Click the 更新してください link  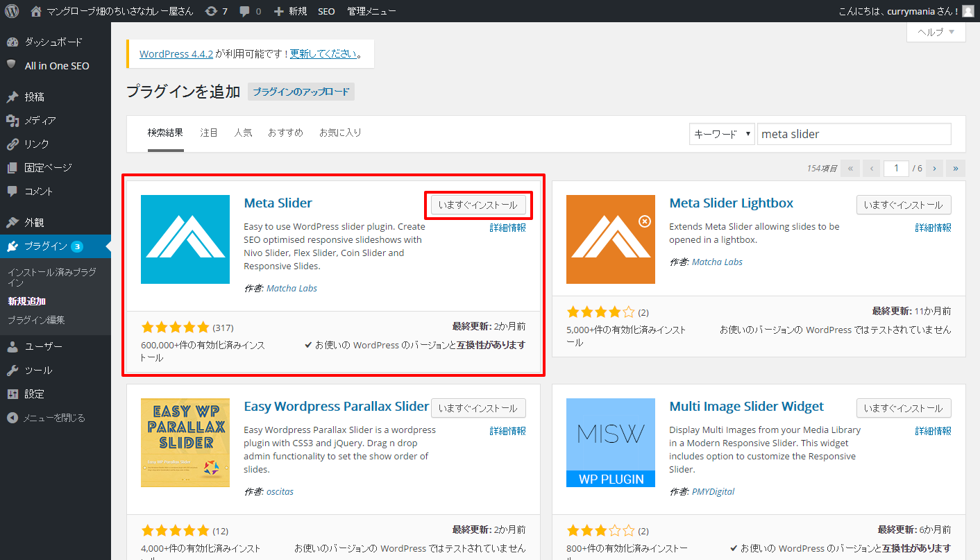point(323,53)
